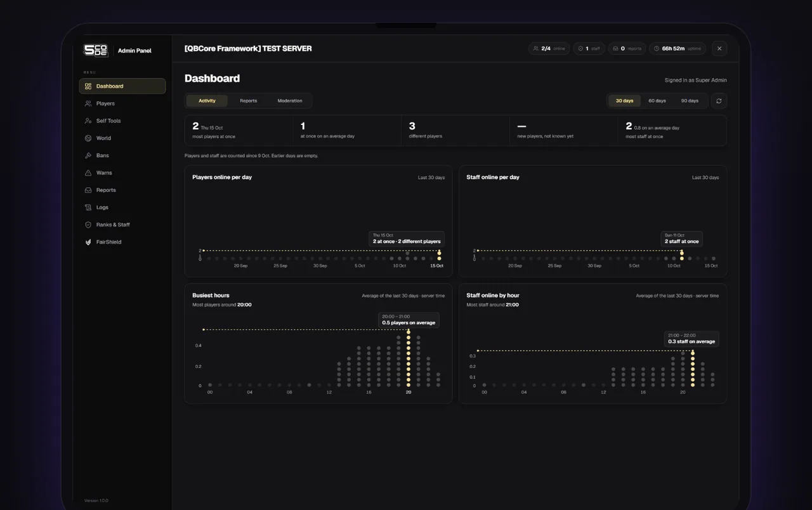Click the players icon in 2/4 online pill
The image size is (812, 510).
point(536,48)
